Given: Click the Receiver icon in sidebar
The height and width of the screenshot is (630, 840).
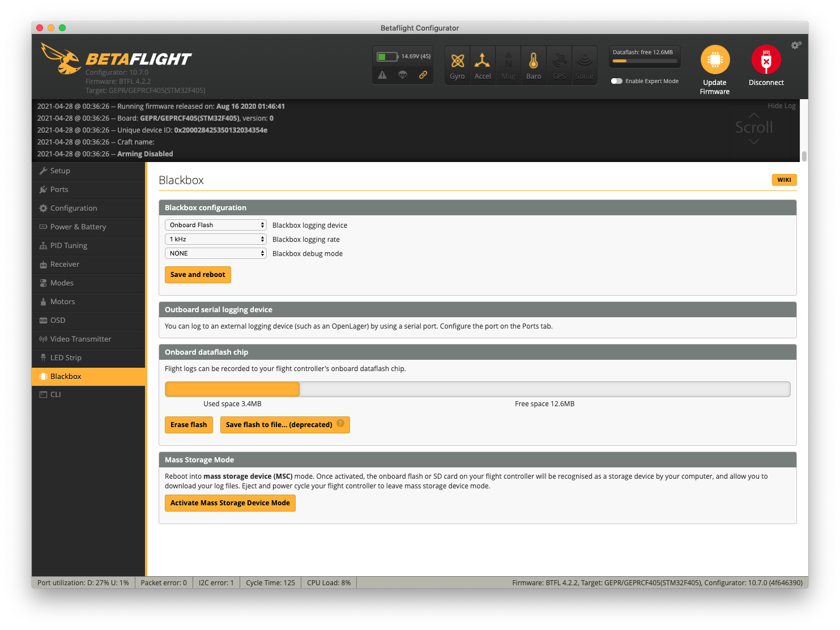Looking at the screenshot, I should click(x=43, y=264).
